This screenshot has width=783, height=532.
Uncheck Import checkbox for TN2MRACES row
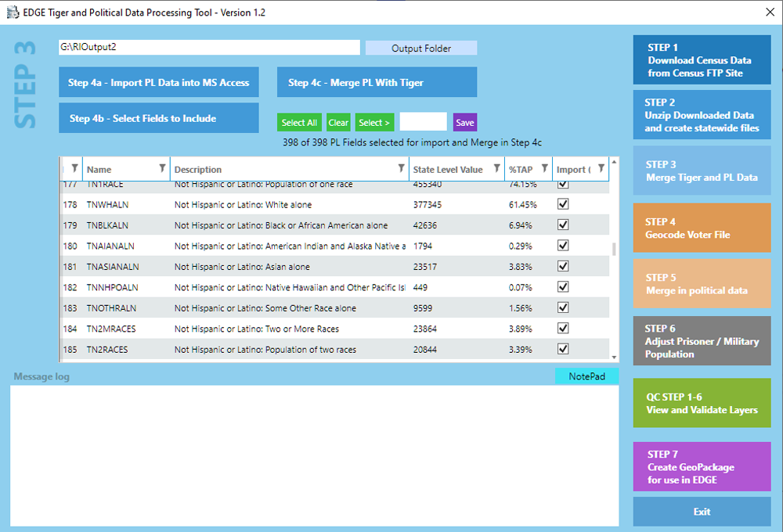[563, 329]
